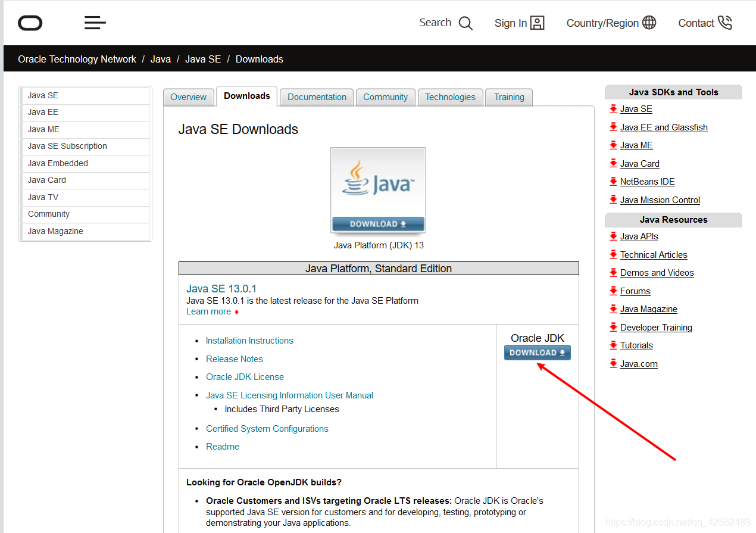Click red arrow next to Java Card
Image resolution: width=756 pixels, height=533 pixels.
[x=613, y=163]
